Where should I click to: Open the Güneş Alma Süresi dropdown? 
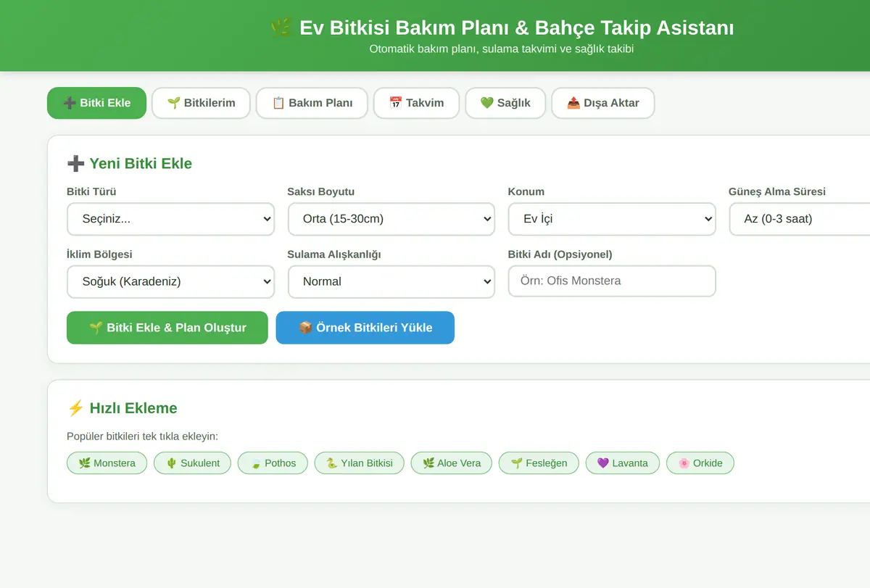[x=799, y=219]
